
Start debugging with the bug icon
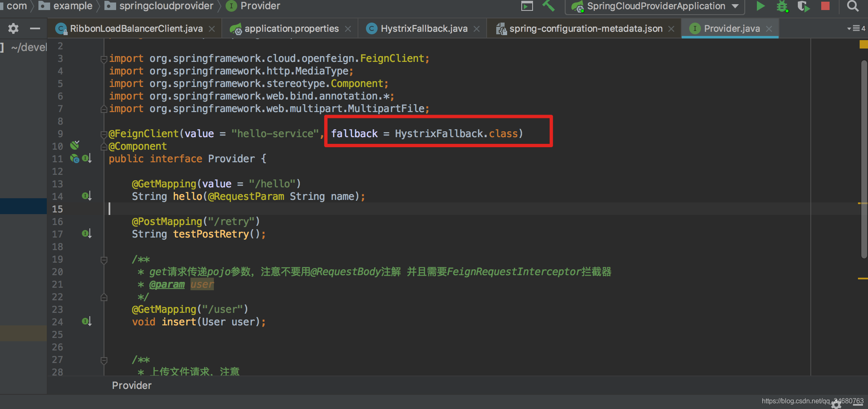click(782, 6)
